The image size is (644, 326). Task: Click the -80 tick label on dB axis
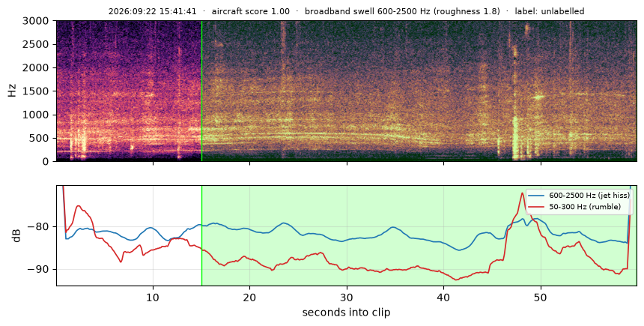point(38,226)
